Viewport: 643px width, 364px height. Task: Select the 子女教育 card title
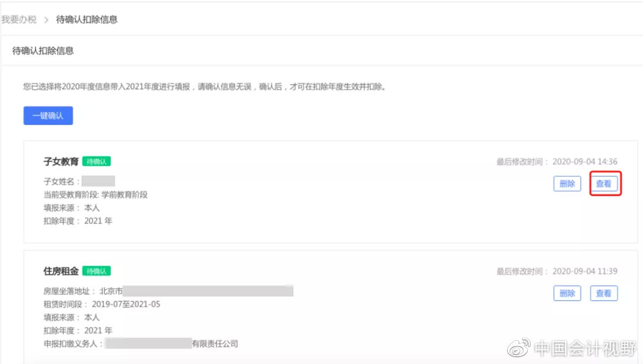[61, 161]
